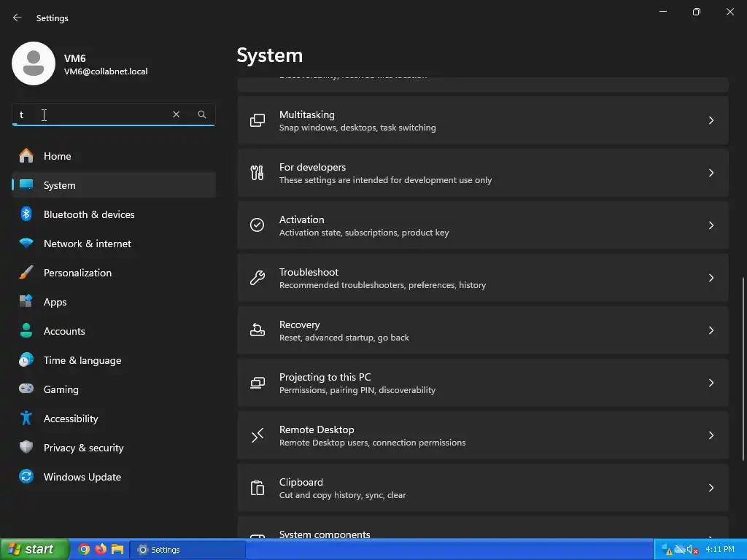Clear the search box with the X icon
This screenshot has width=747, height=560.
click(177, 114)
